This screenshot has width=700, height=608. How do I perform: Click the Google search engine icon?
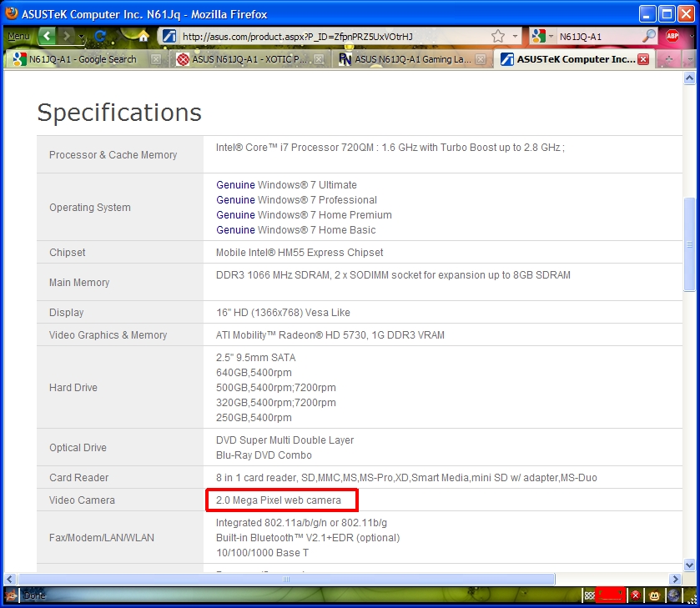(x=539, y=36)
